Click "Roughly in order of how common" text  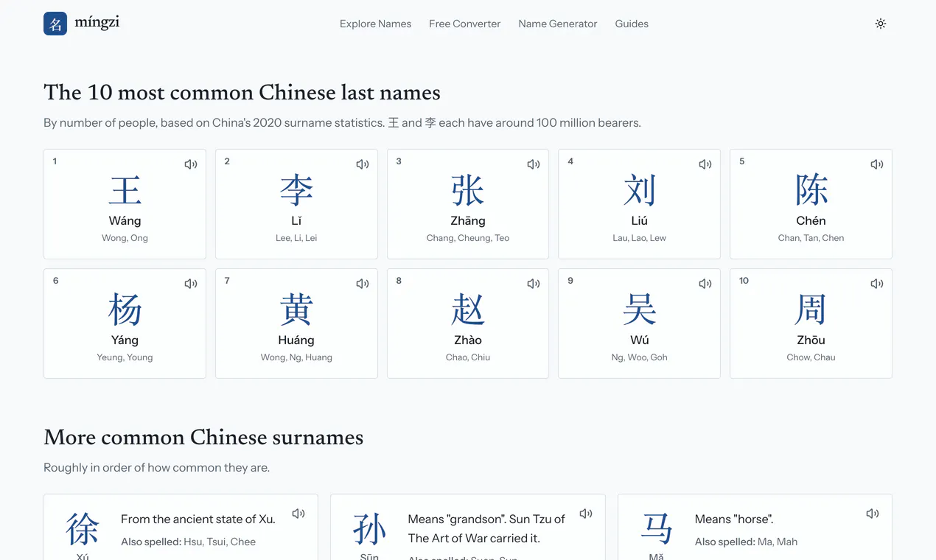click(157, 468)
